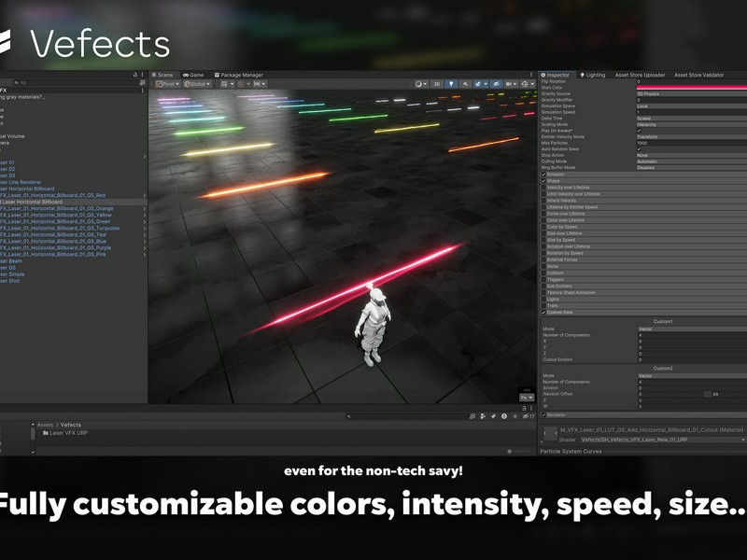Disable the Shape module checkbox
The image size is (747, 560).
pyautogui.click(x=543, y=181)
